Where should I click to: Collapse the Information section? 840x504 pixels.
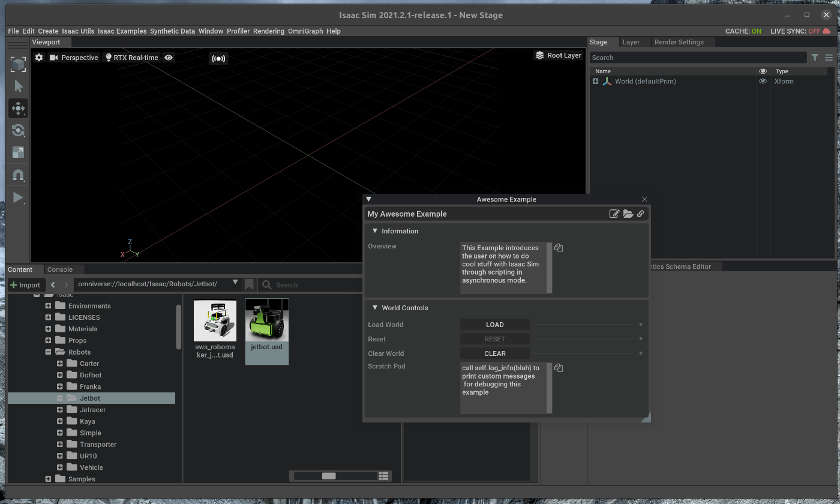pyautogui.click(x=375, y=231)
